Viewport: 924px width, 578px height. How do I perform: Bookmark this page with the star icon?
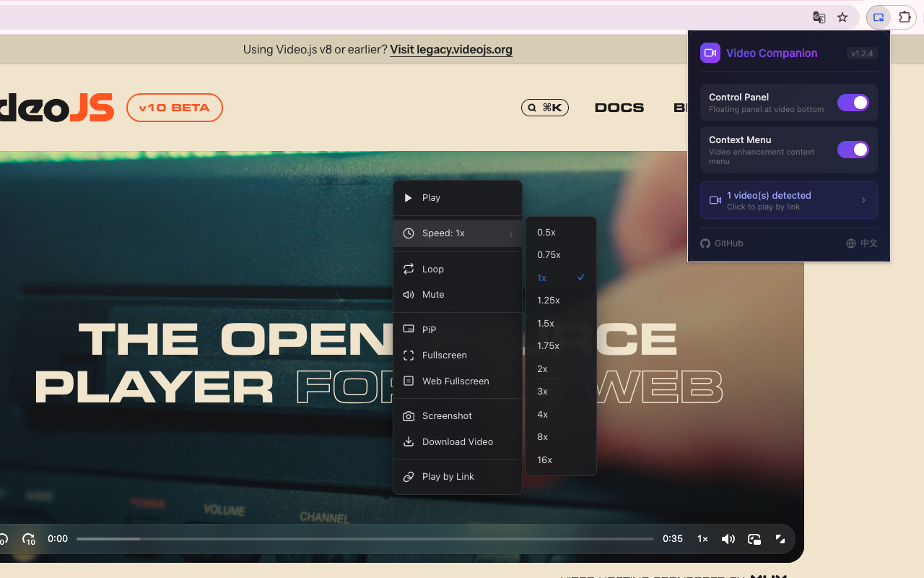click(x=842, y=17)
